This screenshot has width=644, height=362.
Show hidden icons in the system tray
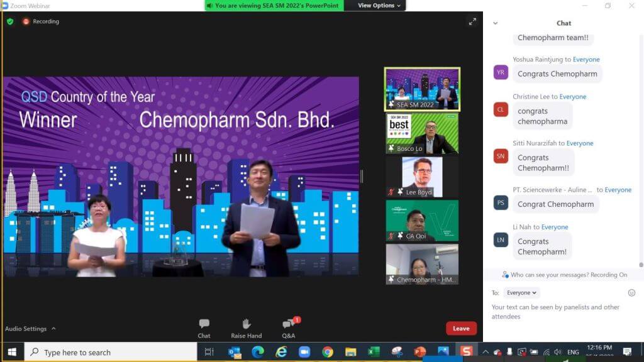pyautogui.click(x=485, y=353)
